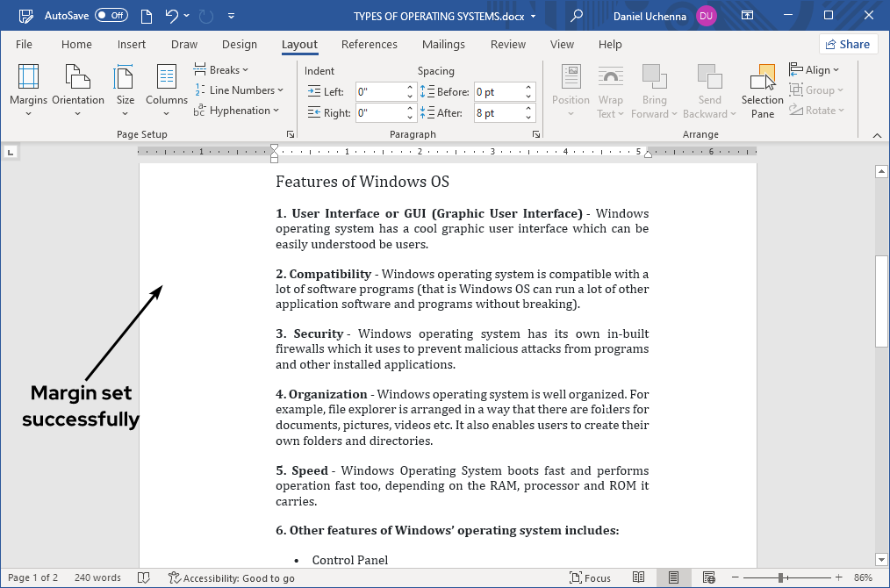
Task: Toggle the AutoSave switch
Action: (x=111, y=16)
